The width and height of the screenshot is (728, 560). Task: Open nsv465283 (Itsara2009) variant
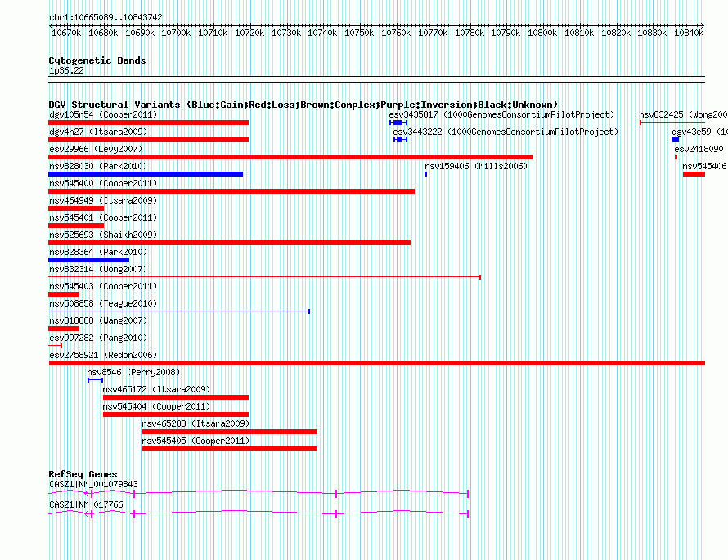pyautogui.click(x=195, y=423)
